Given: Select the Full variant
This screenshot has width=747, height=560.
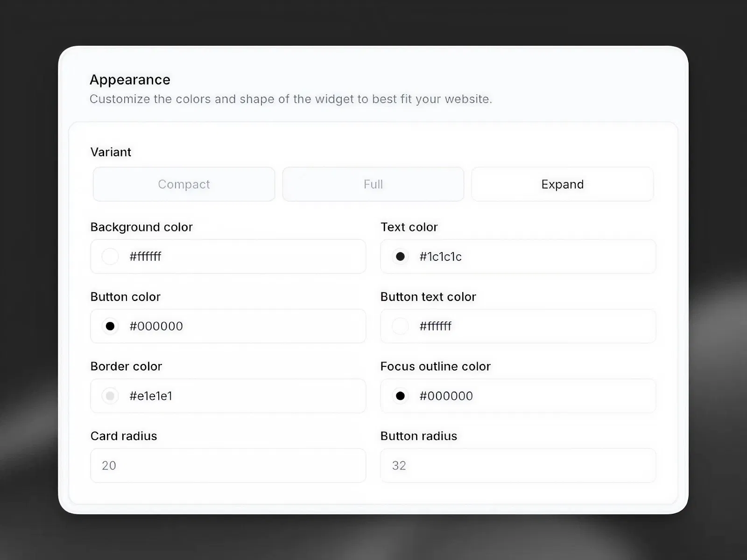Looking at the screenshot, I should [x=373, y=184].
